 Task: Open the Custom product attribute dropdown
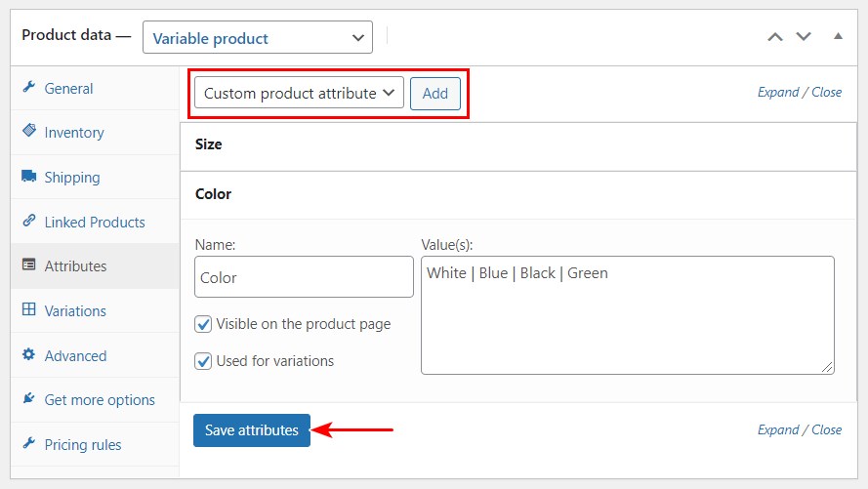pyautogui.click(x=299, y=93)
